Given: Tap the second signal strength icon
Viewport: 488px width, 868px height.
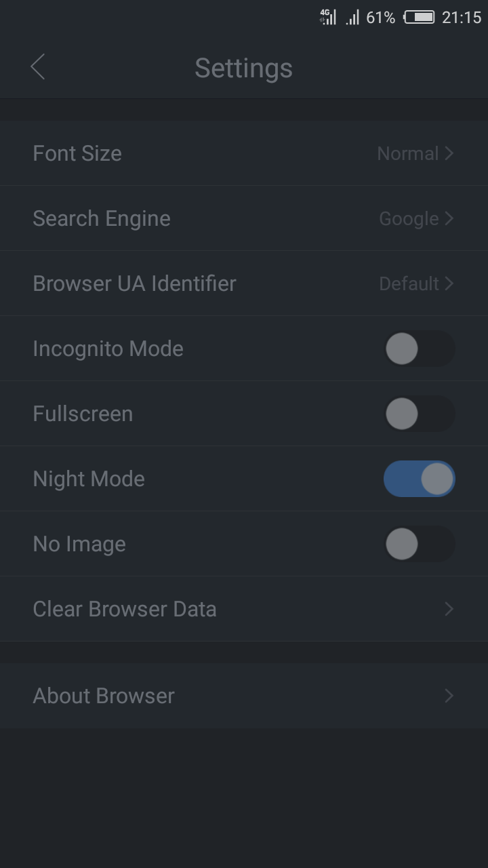Looking at the screenshot, I should pyautogui.click(x=352, y=18).
